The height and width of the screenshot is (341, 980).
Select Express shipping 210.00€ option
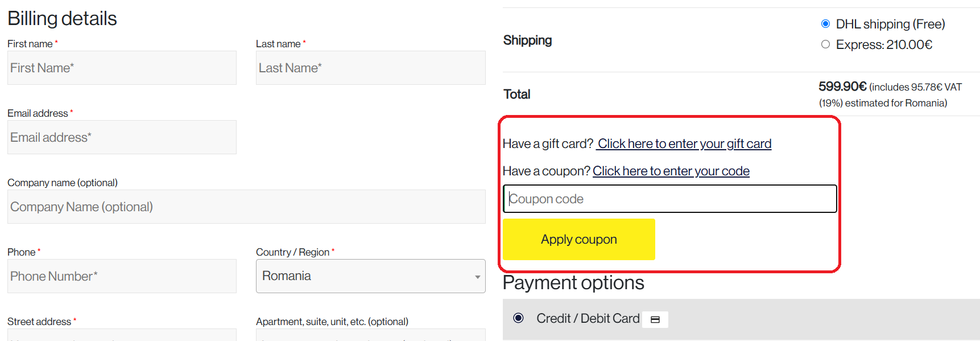pyautogui.click(x=825, y=44)
